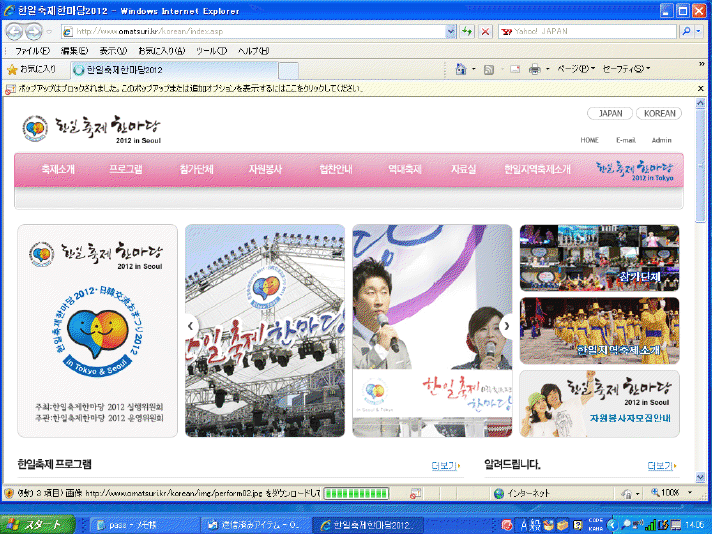Viewport: 712px width, 534px height.
Task: Open search provider dropdown arrow
Action: (698, 31)
